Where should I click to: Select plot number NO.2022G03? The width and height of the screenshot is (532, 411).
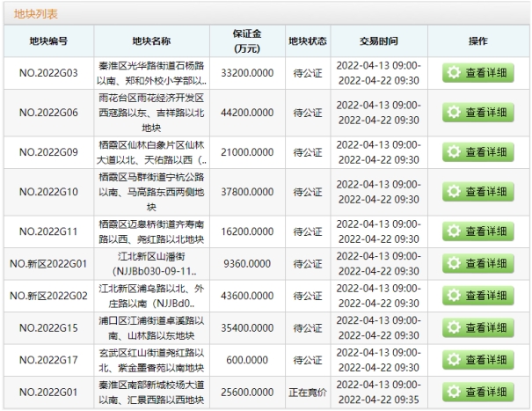tap(48, 73)
